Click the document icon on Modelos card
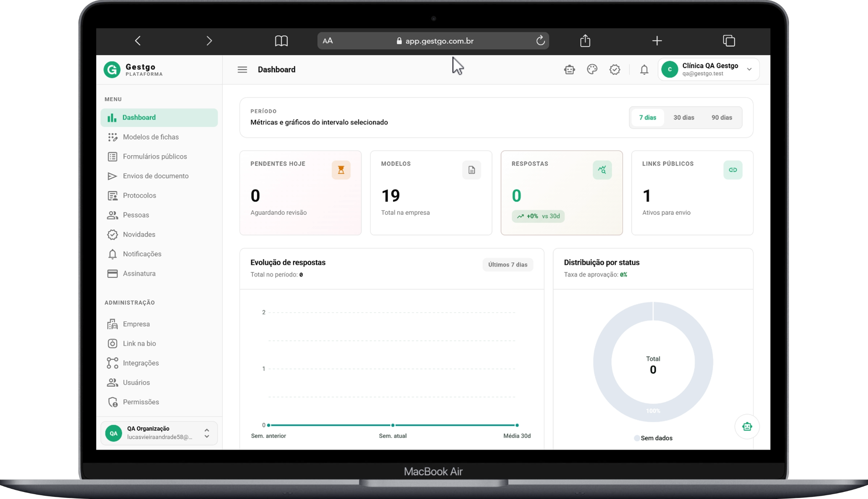 point(471,170)
